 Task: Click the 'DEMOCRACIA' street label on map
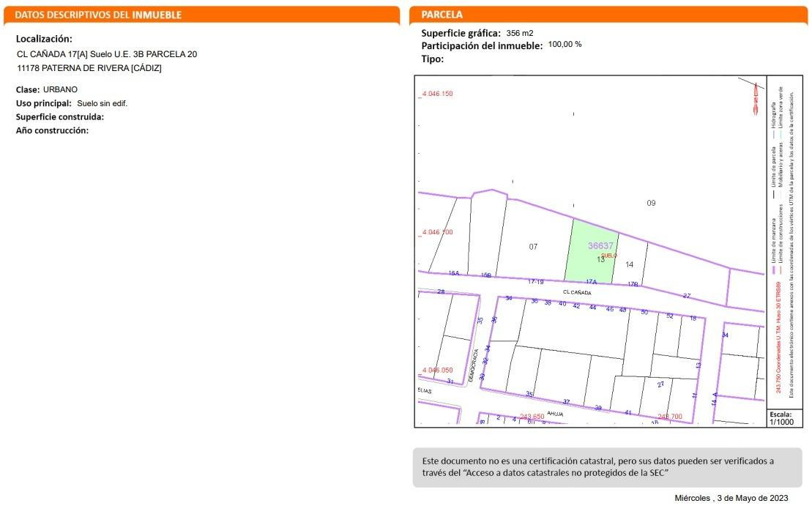tap(473, 365)
